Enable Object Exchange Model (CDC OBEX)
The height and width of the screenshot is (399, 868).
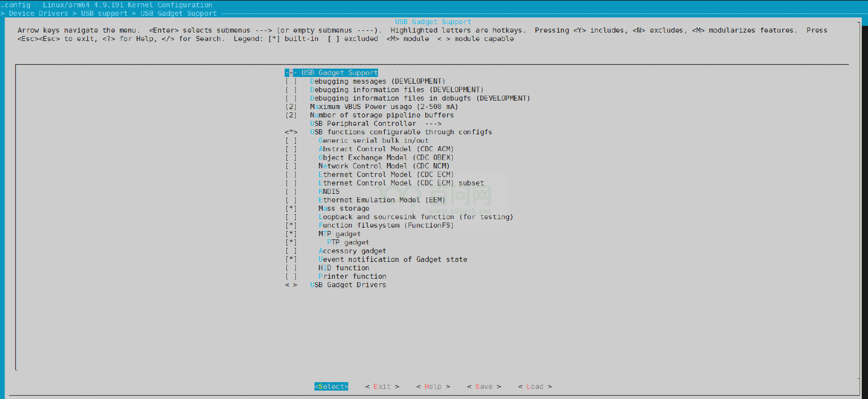pyautogui.click(x=369, y=157)
